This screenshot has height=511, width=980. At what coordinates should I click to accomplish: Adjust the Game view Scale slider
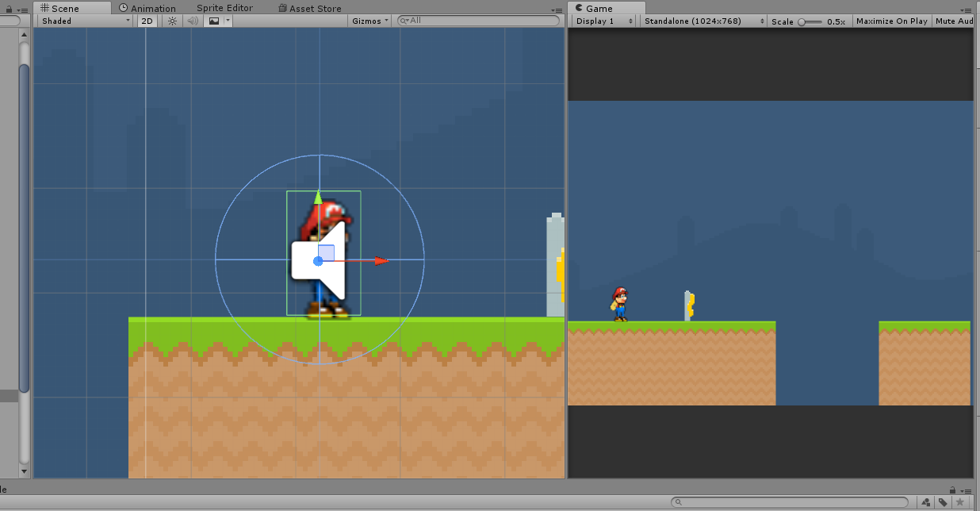(810, 21)
